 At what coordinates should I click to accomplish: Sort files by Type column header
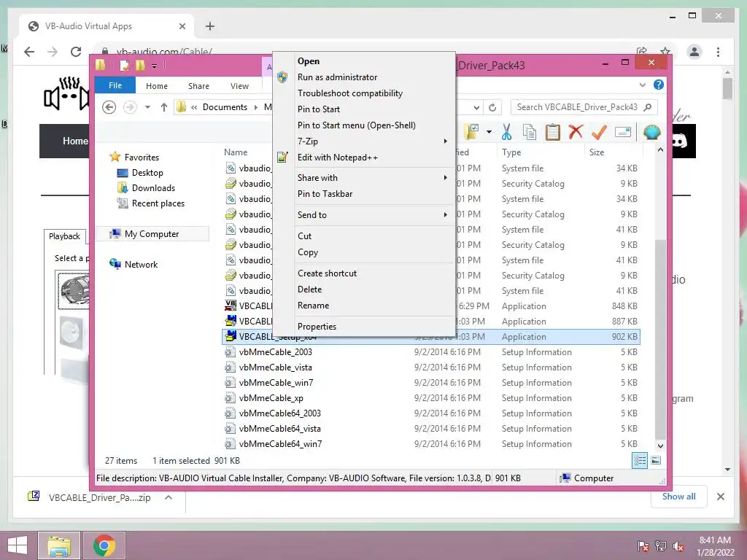point(541,152)
